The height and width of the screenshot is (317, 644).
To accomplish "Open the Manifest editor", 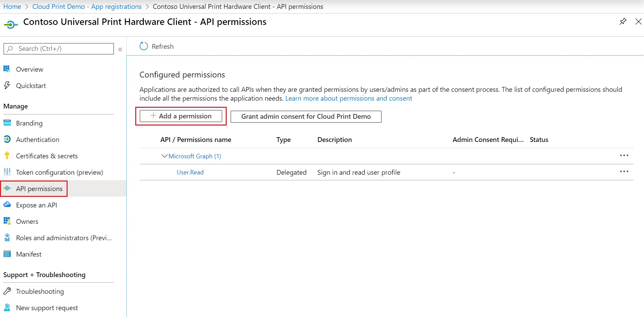I will coord(29,254).
